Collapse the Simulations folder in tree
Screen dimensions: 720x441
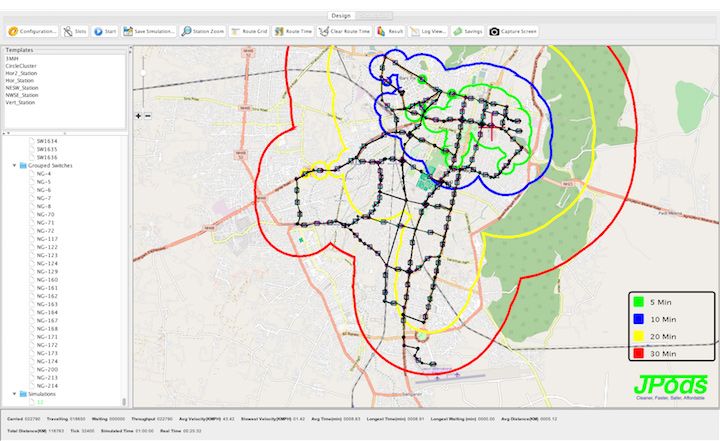(14, 394)
